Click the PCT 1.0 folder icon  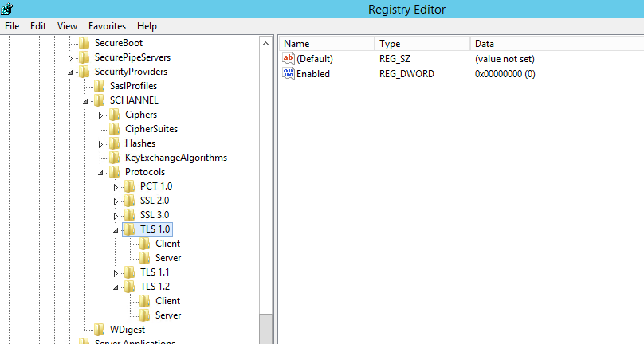click(x=130, y=186)
